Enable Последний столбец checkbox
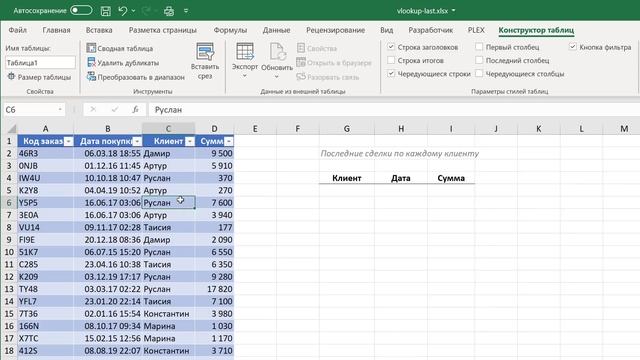 (x=479, y=60)
